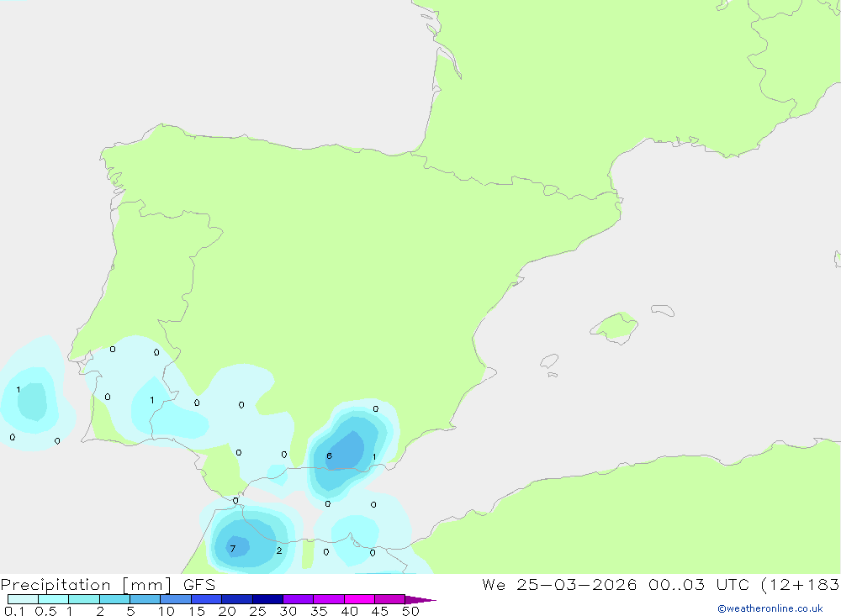Pick the 1–2 mm legend swatch

(x=84, y=599)
